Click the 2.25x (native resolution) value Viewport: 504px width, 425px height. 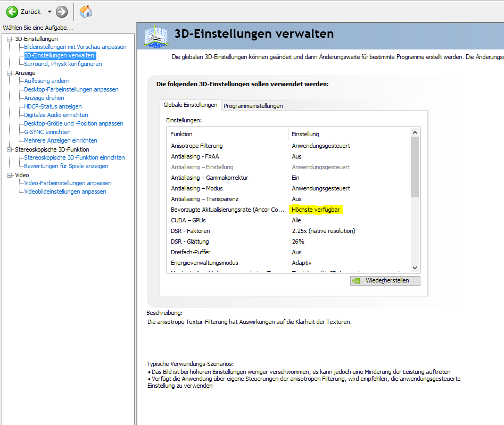[x=324, y=231]
